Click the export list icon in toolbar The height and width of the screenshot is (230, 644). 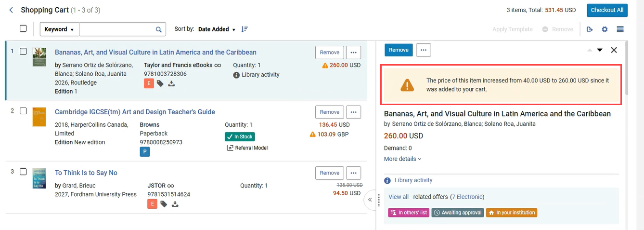point(590,29)
